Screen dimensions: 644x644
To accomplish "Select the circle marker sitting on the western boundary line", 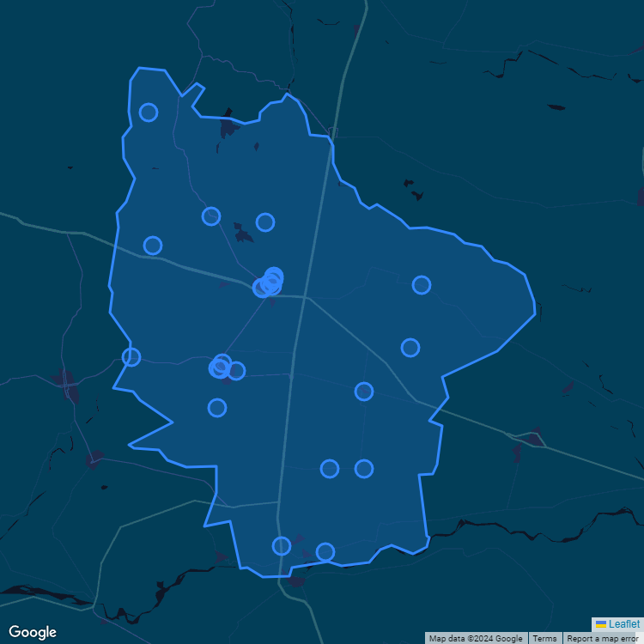I will point(131,356).
